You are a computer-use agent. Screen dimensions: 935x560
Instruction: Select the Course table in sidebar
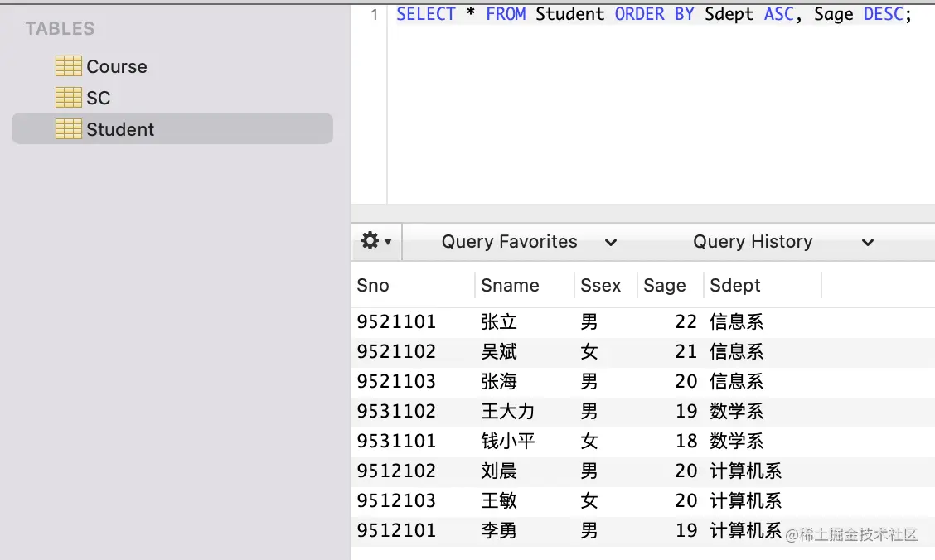(116, 66)
